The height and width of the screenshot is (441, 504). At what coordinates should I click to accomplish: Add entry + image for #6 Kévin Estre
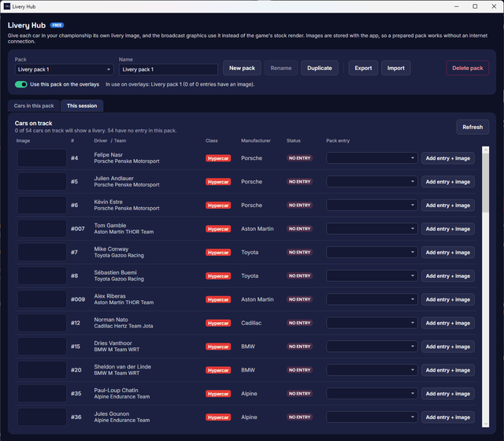click(x=448, y=205)
